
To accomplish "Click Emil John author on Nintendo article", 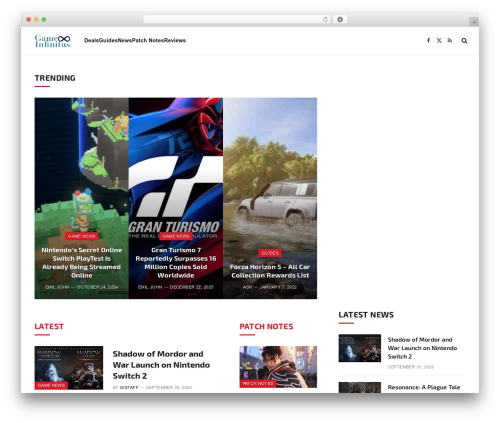I will click(57, 287).
